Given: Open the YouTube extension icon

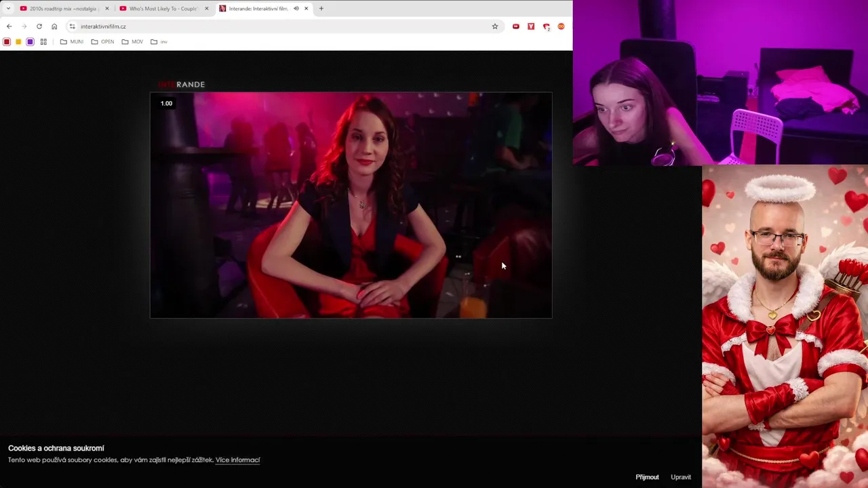Looking at the screenshot, I should pos(516,26).
